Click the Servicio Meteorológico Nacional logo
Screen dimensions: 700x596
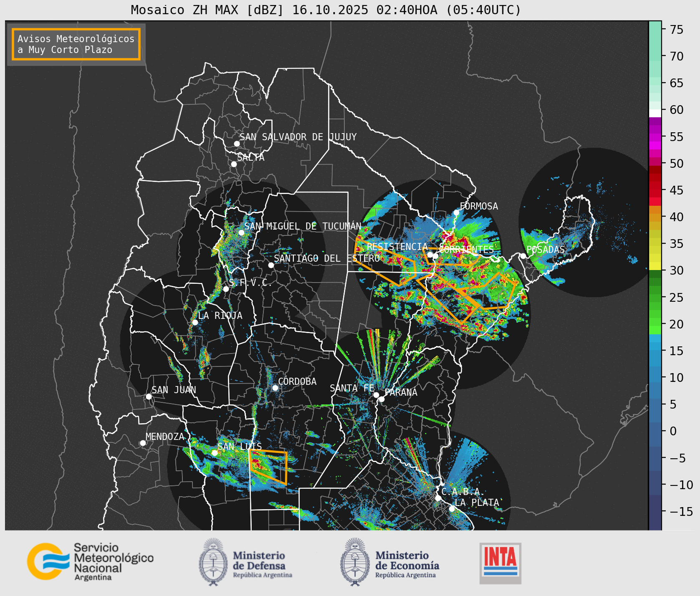(90, 561)
